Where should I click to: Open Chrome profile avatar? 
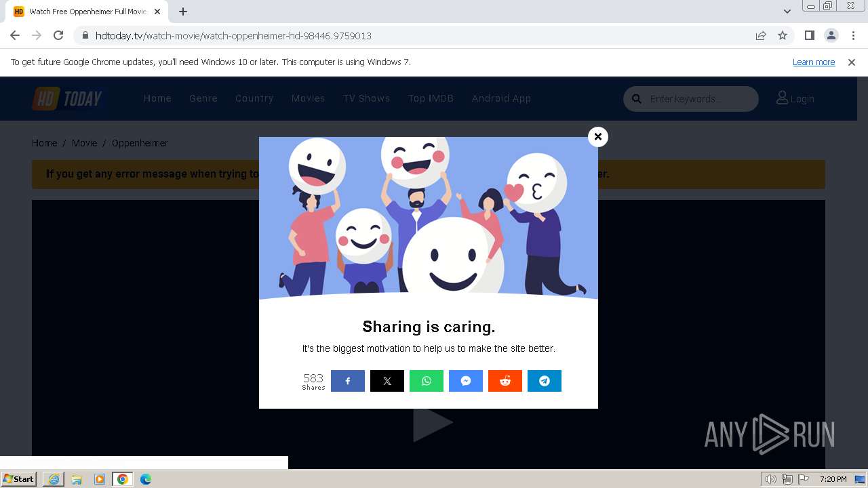pyautogui.click(x=831, y=35)
